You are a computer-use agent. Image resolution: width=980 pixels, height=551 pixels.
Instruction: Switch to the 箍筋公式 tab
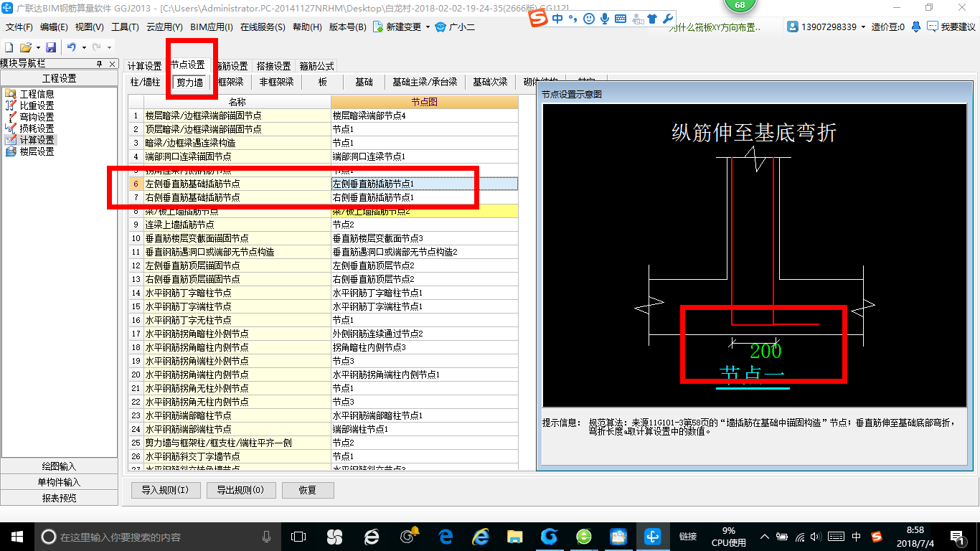(x=316, y=66)
